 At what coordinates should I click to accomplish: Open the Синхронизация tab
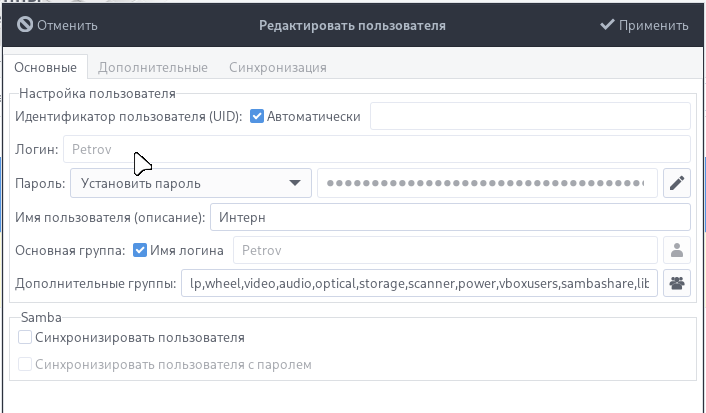tap(277, 67)
